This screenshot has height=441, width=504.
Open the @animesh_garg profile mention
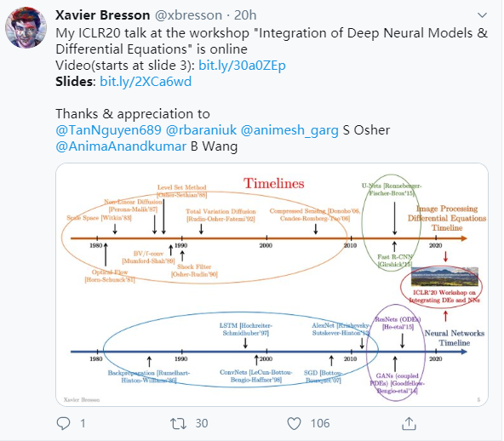tap(289, 130)
